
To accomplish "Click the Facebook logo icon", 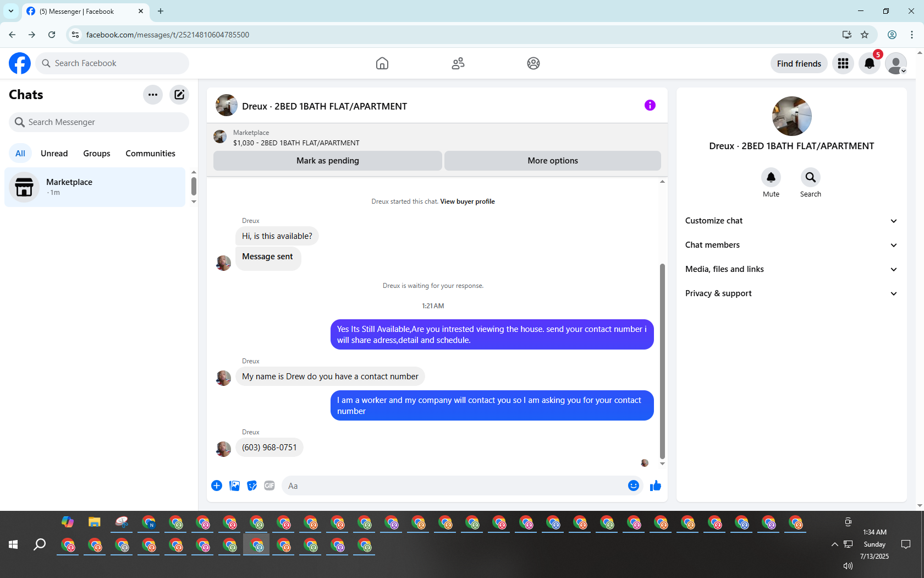I will point(20,63).
